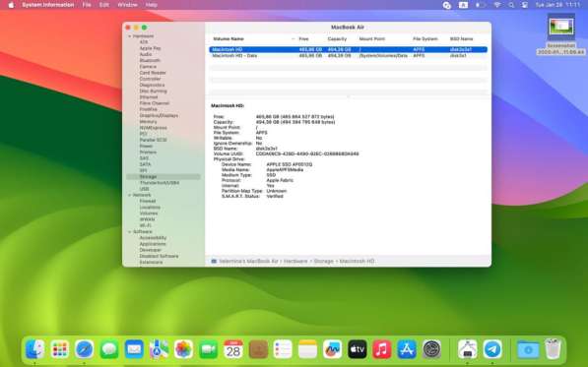Viewport: 588px width, 367px height.
Task: Select Wi-Fi under Network in sidebar
Action: point(146,225)
